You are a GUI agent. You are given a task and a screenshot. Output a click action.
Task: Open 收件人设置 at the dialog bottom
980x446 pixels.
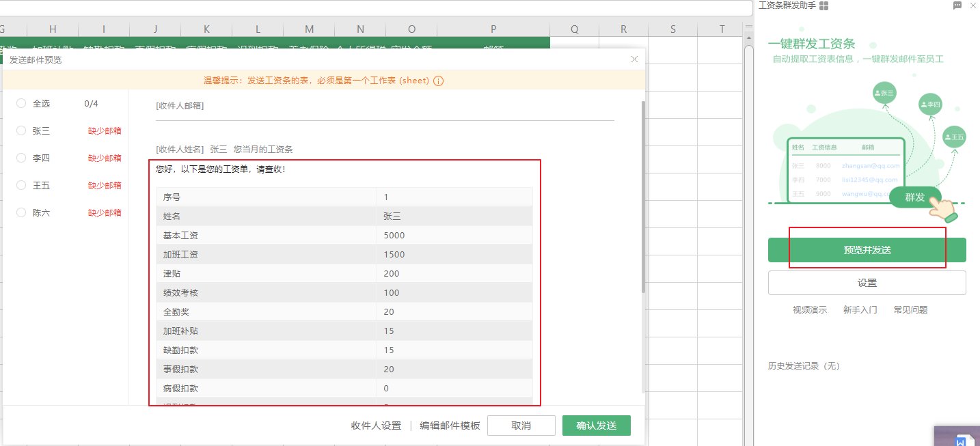(x=375, y=425)
